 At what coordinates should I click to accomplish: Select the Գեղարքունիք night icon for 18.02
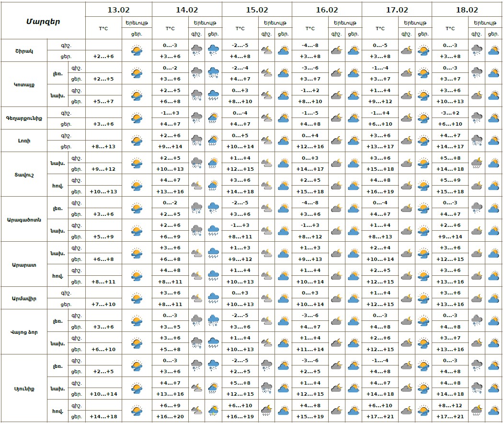coord(476,118)
